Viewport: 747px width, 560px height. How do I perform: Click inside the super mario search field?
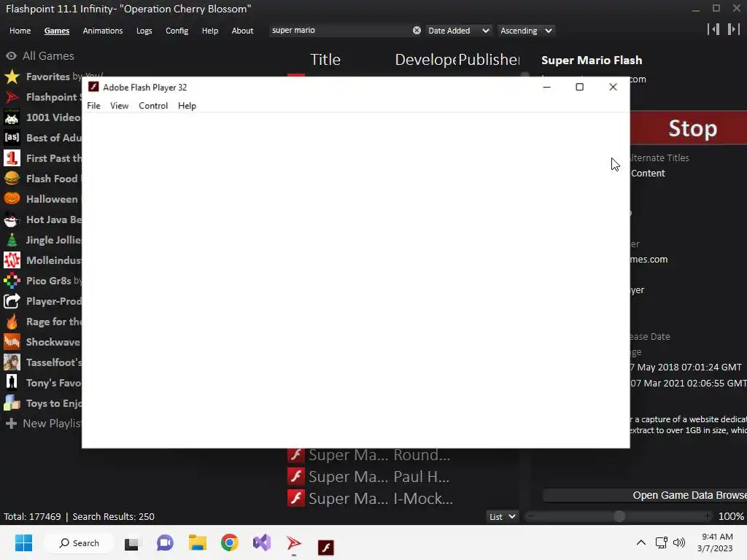point(340,31)
